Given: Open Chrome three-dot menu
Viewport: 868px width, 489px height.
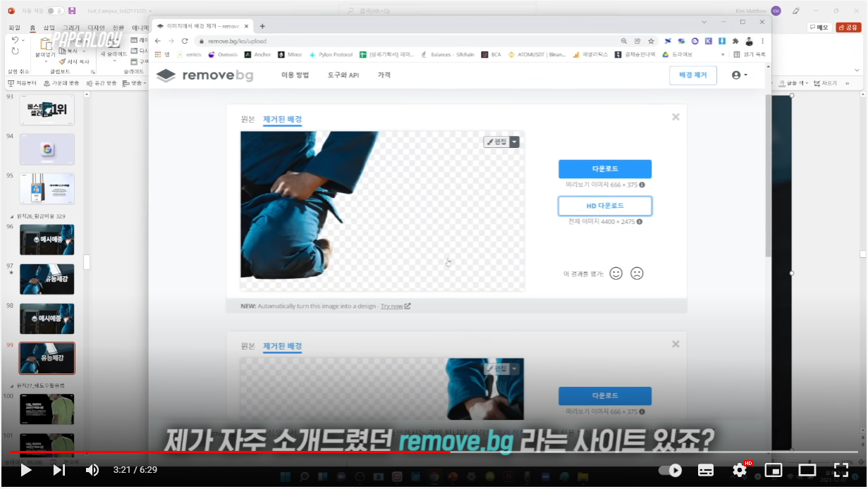Looking at the screenshot, I should [x=762, y=41].
